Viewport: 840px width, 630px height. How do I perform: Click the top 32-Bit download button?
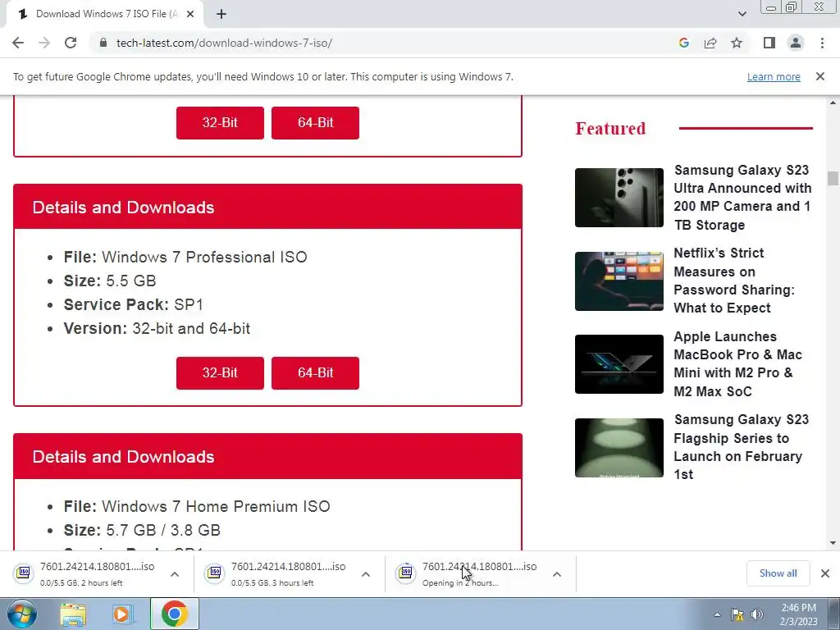(x=220, y=123)
